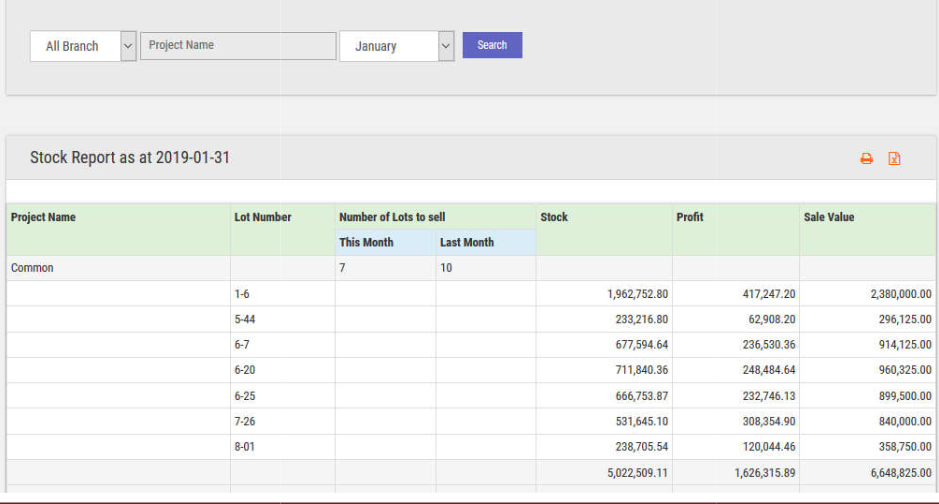The width and height of the screenshot is (939, 504).
Task: Click the Profit column header
Action: point(689,217)
